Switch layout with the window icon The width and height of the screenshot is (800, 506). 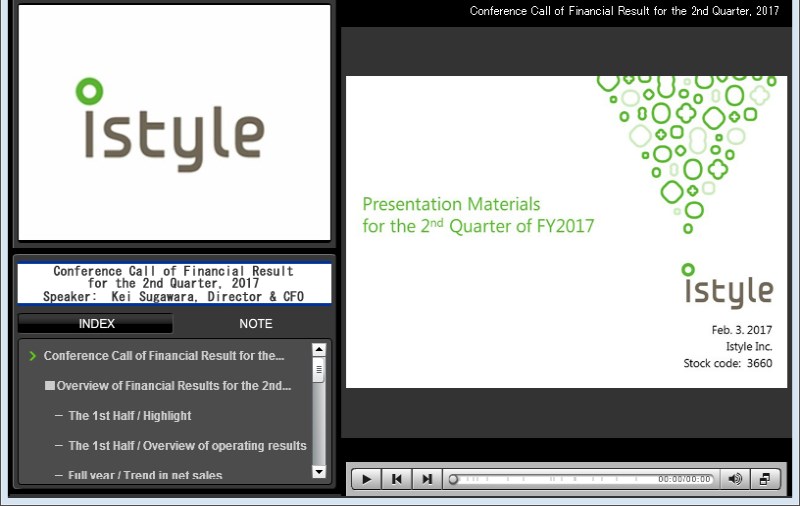tap(765, 479)
